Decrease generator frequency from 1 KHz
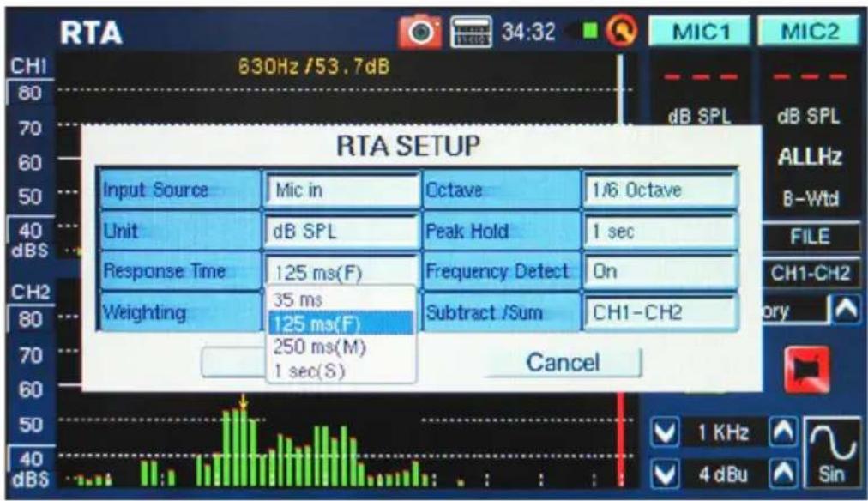 coord(664,432)
